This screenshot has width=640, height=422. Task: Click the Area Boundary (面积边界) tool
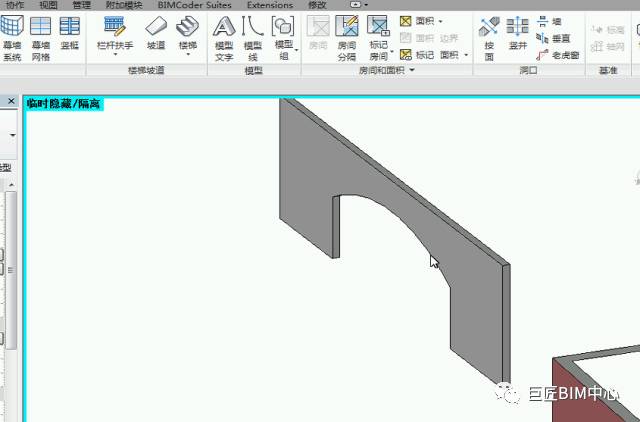point(429,38)
